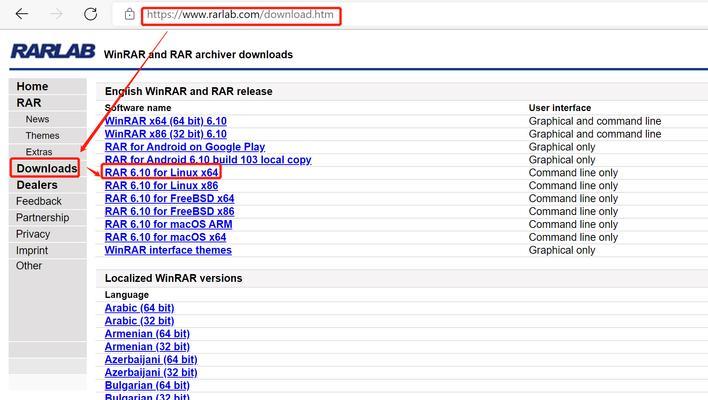
Task: Open RAR for Android on Google Play
Action: tap(185, 147)
